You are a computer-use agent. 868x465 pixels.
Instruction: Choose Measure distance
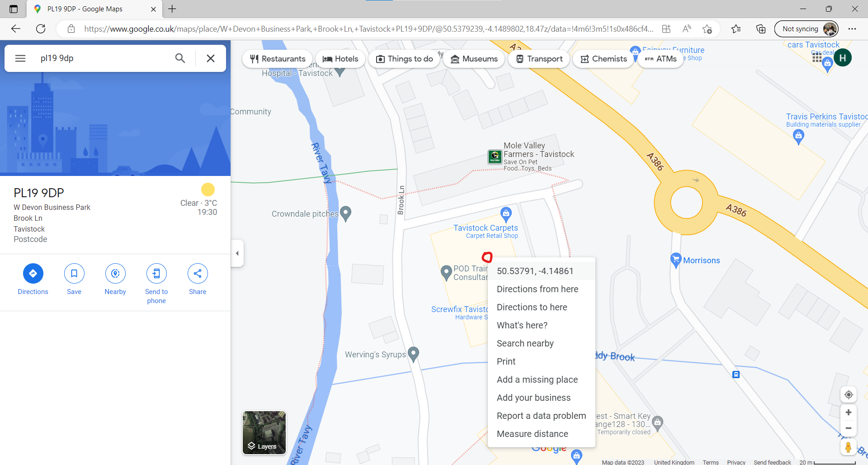[x=542, y=434]
